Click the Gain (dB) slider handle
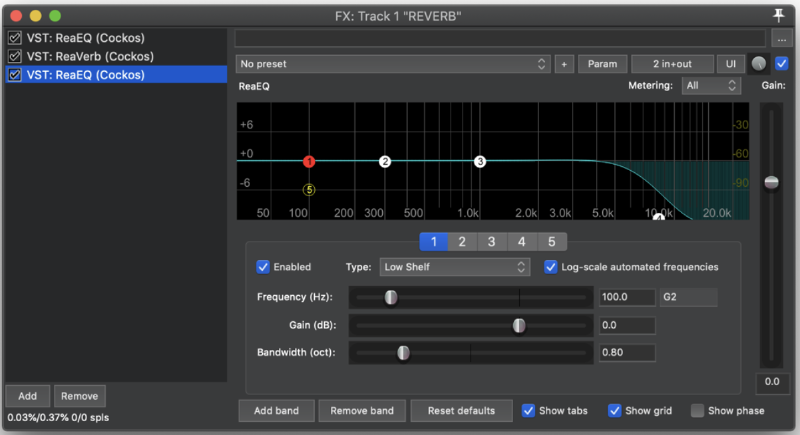This screenshot has width=800, height=435. coord(519,325)
